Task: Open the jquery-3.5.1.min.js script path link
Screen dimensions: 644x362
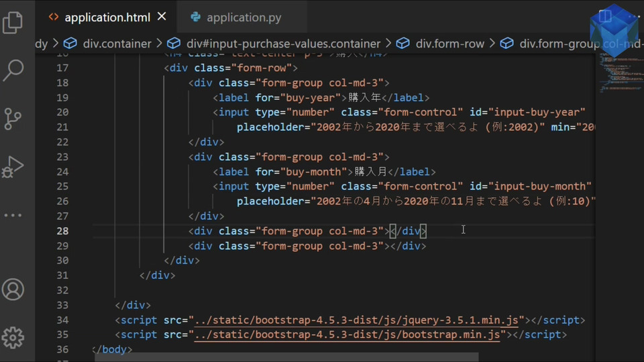Action: (356, 320)
